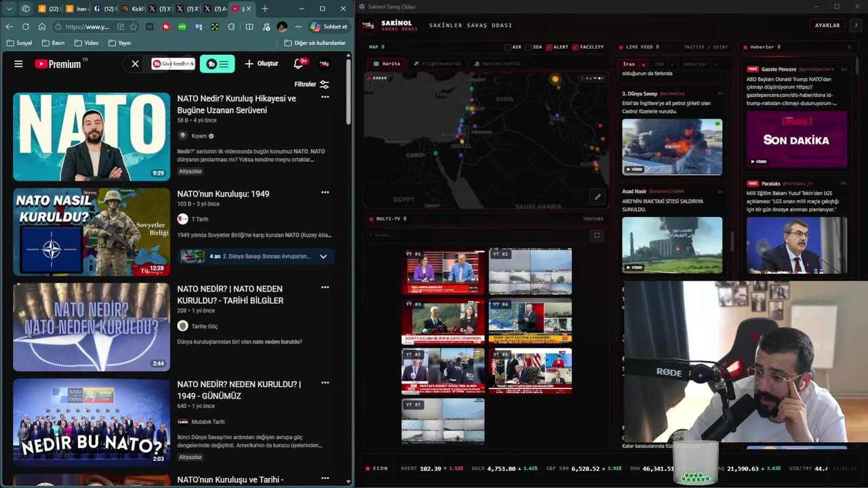868x488 pixels.
Task: Switch to the Kick browser tab
Action: click(x=134, y=9)
